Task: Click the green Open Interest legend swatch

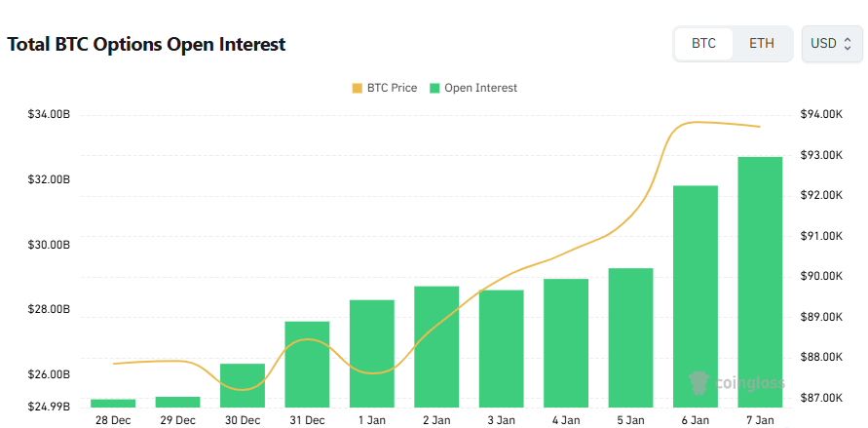Action: coord(434,88)
